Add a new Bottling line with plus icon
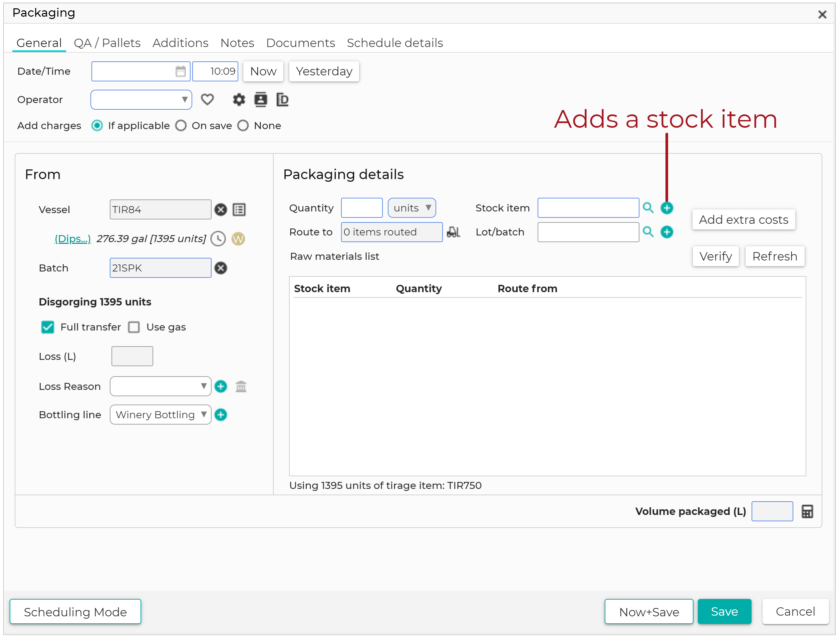 pyautogui.click(x=221, y=415)
